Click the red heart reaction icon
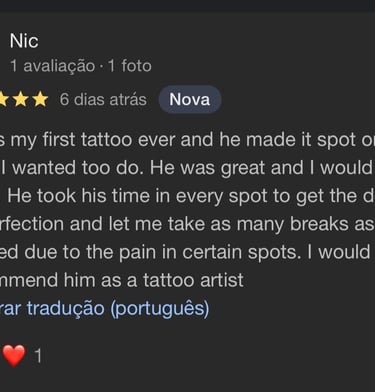 click(x=14, y=355)
